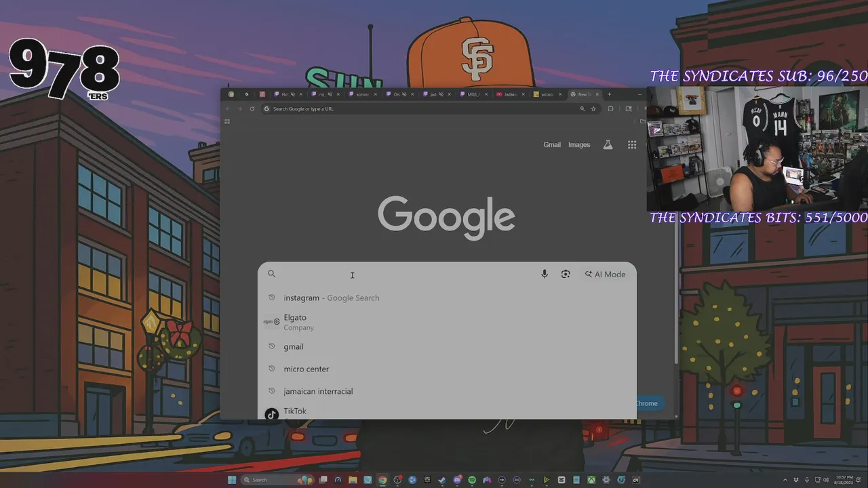
Task: Open Gmail link on the Google page
Action: pyautogui.click(x=552, y=144)
